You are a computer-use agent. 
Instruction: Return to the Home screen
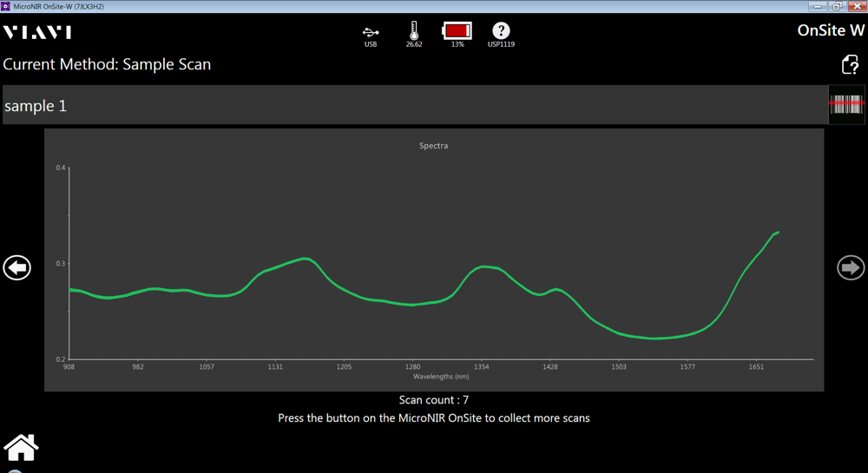pyautogui.click(x=21, y=448)
